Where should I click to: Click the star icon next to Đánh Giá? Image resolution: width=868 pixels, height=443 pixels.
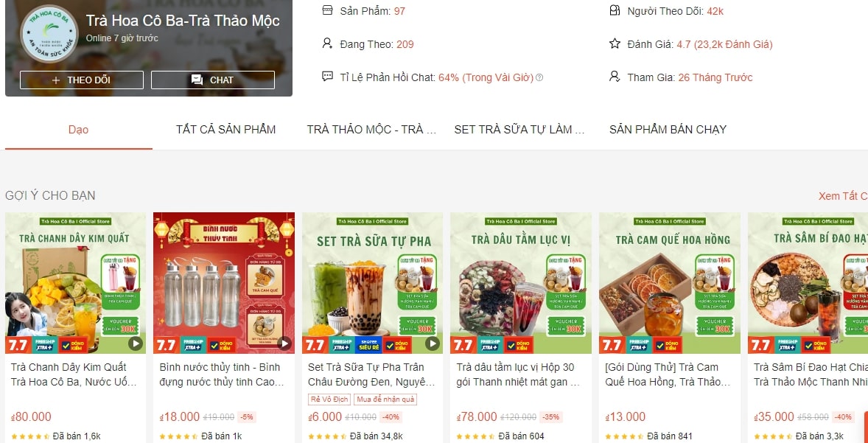click(615, 43)
